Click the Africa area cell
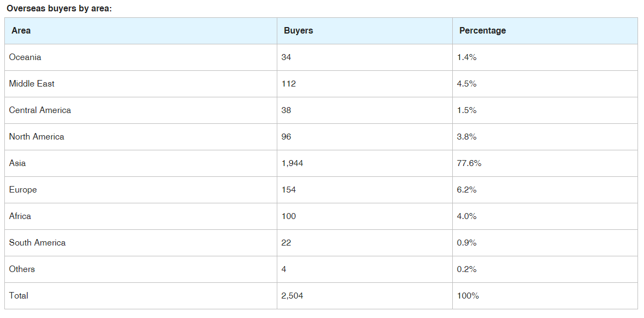Image resolution: width=644 pixels, height=318 pixels. pyautogui.click(x=20, y=216)
